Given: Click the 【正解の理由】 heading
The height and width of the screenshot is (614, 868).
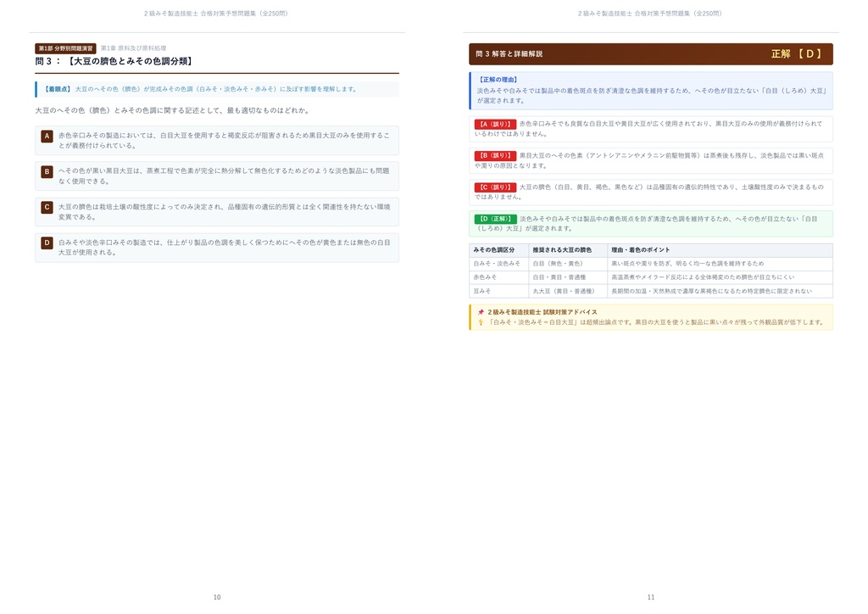Looking at the screenshot, I should point(498,80).
